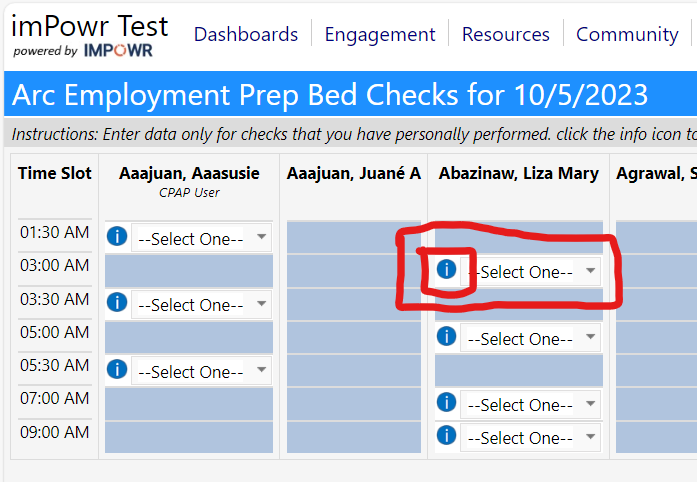697x482 pixels.
Task: Open the Engagement menu
Action: tap(380, 34)
